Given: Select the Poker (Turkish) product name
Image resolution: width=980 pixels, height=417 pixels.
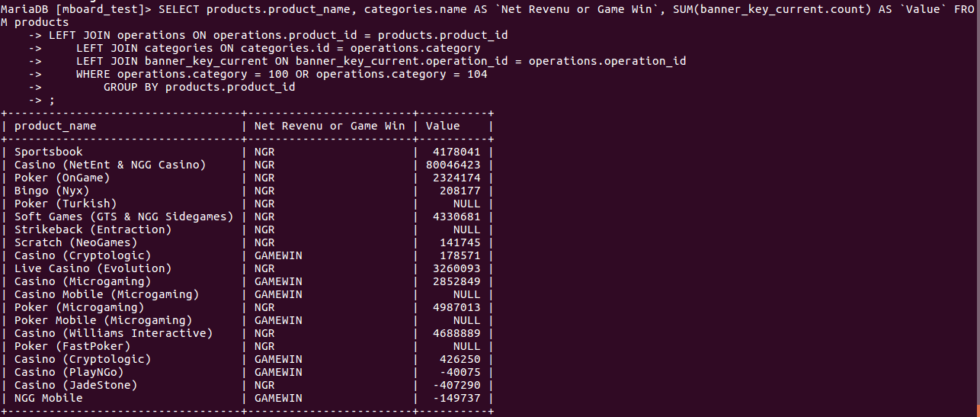Looking at the screenshot, I should (x=66, y=204).
